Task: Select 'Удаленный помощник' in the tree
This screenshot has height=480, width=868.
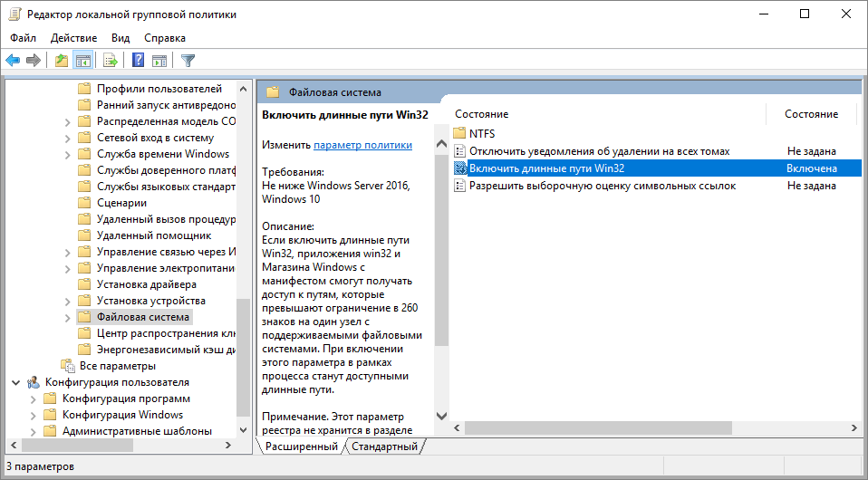Action: pos(154,235)
